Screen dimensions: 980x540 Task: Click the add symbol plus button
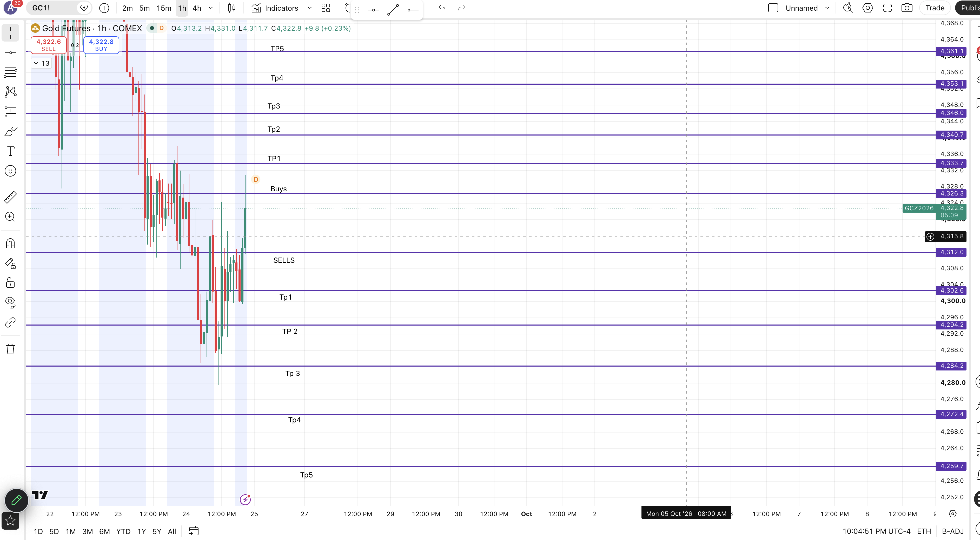(x=104, y=8)
